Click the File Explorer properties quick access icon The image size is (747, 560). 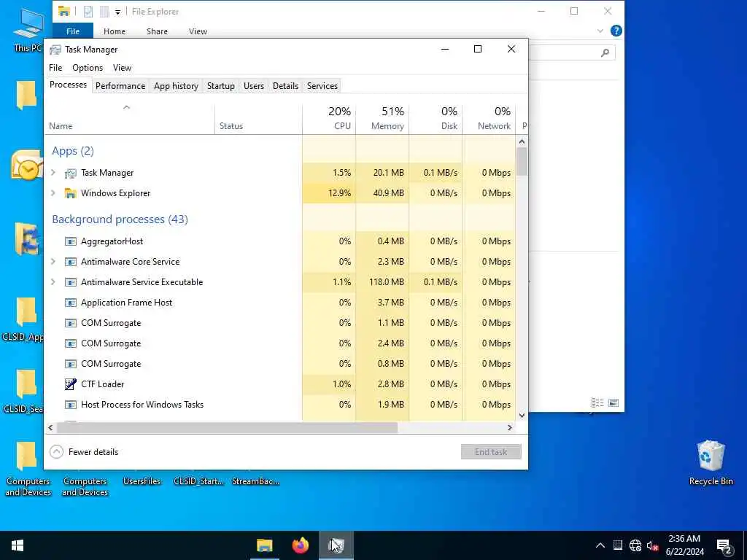88,12
